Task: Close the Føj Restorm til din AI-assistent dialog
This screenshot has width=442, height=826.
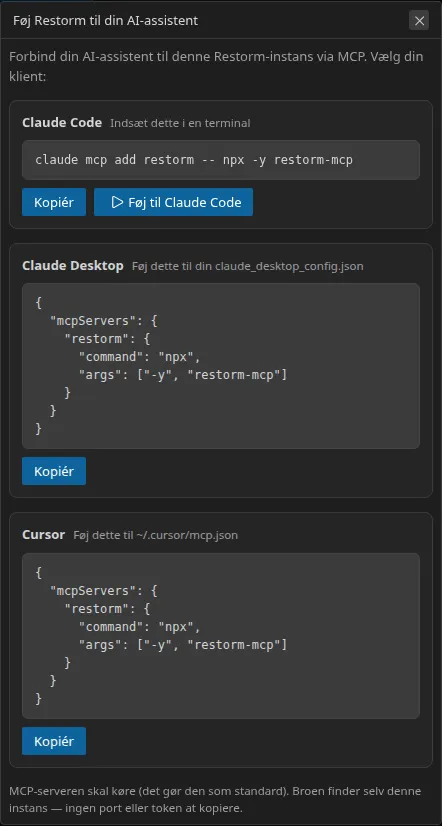Action: (419, 21)
